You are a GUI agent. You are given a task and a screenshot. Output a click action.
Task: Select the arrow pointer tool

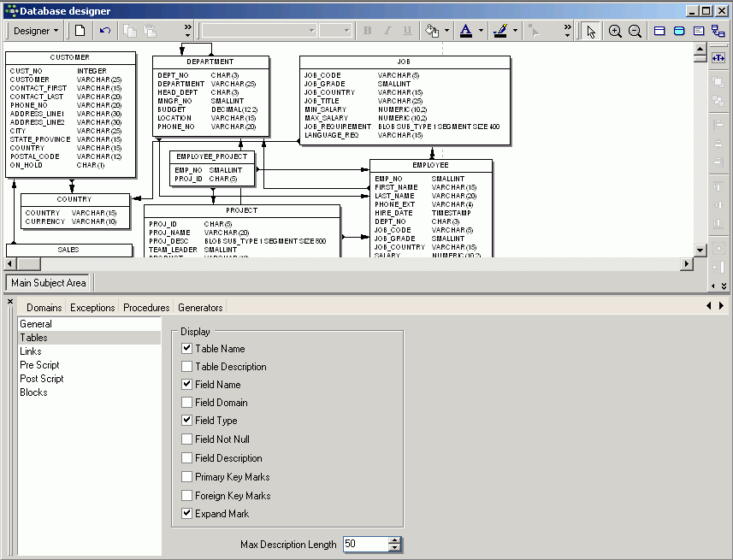click(x=591, y=31)
